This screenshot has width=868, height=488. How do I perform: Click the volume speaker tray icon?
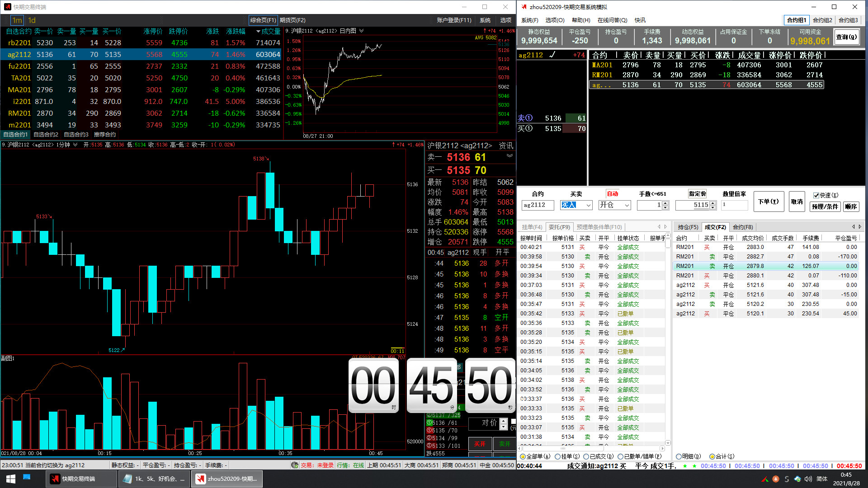808,479
